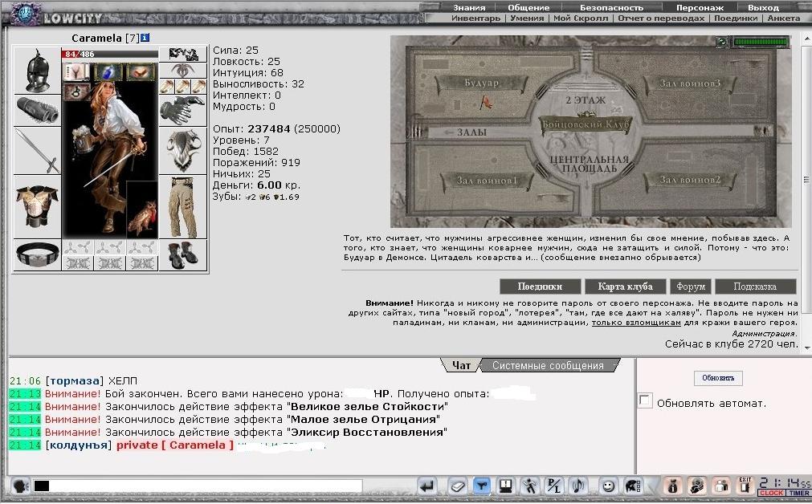Image resolution: width=812 pixels, height=504 pixels.
Task: Go to 'Зал воинов2' on map
Action: (x=690, y=180)
